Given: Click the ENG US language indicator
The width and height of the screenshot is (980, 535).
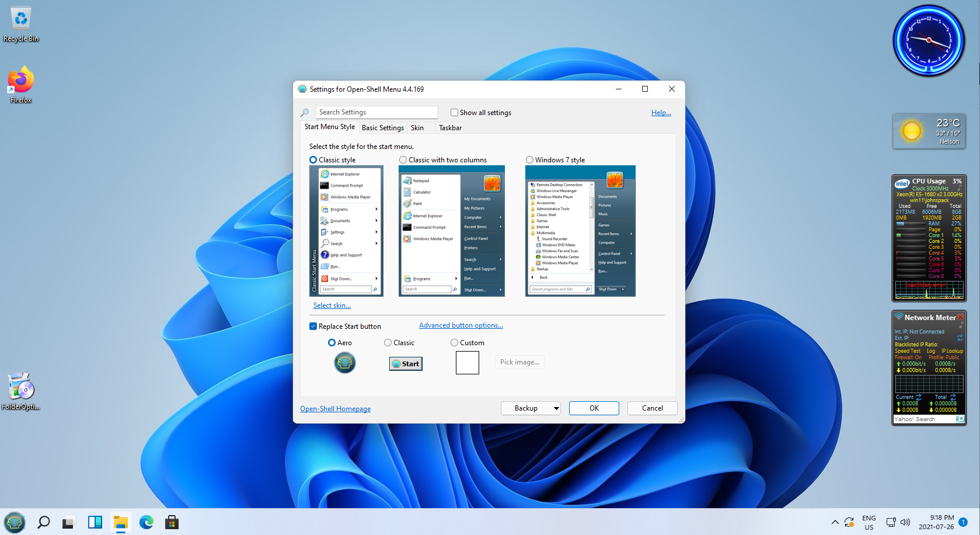Looking at the screenshot, I should [869, 522].
